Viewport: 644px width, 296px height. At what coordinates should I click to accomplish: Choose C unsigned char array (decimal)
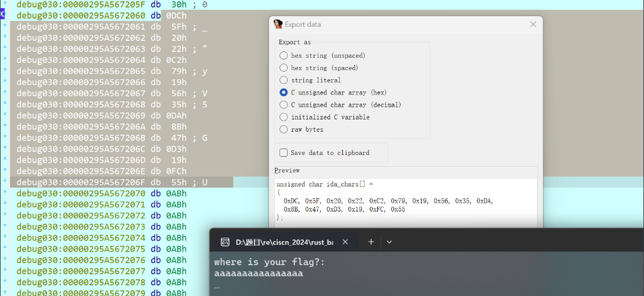pyautogui.click(x=284, y=105)
